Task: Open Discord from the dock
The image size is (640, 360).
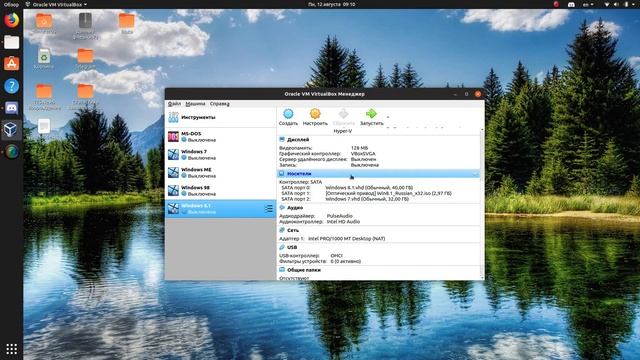Action: click(11, 108)
